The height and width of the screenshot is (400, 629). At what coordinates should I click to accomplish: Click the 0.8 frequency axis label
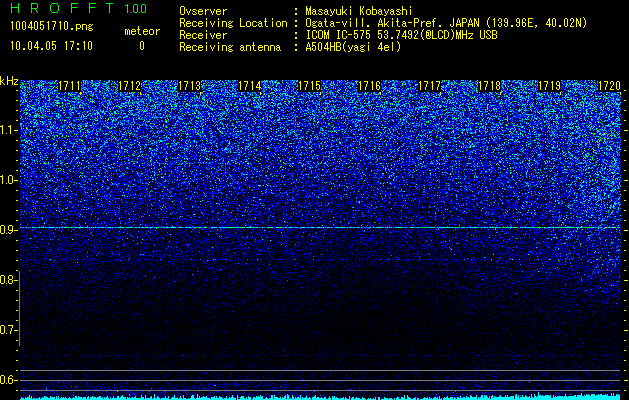coord(8,280)
